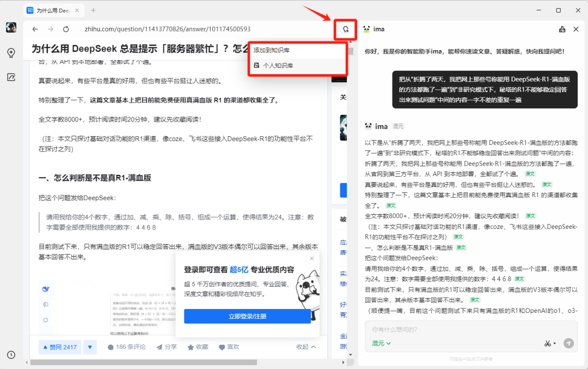The width and height of the screenshot is (588, 369).
Task: Go back to the previous page
Action: tap(35, 29)
